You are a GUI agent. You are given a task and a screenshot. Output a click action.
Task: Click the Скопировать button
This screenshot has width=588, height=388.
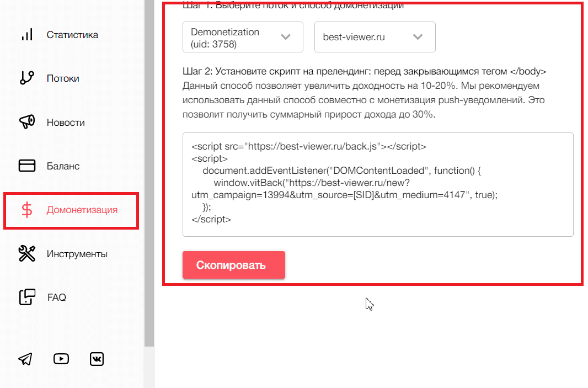(234, 265)
